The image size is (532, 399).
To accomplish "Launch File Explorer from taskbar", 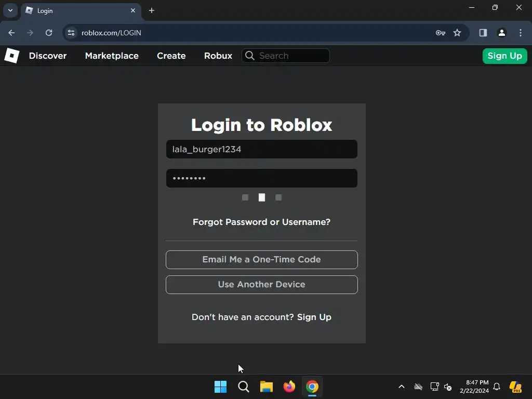I will click(267, 387).
